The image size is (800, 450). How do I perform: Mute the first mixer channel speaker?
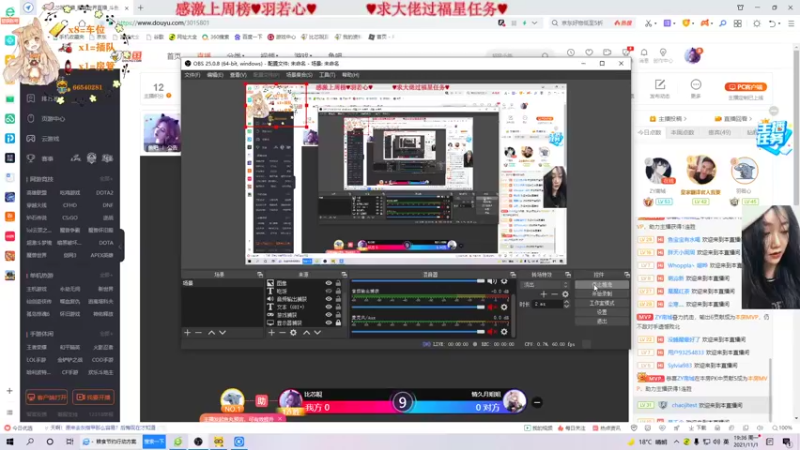click(492, 281)
